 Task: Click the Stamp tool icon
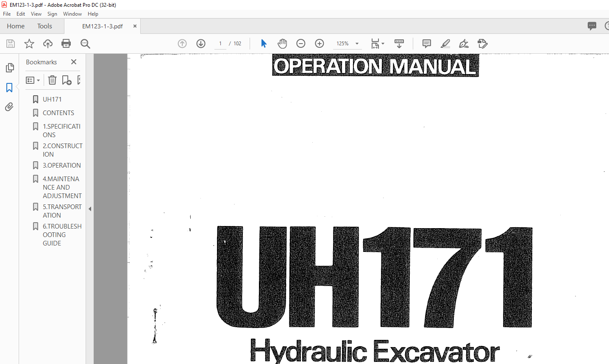(x=483, y=44)
